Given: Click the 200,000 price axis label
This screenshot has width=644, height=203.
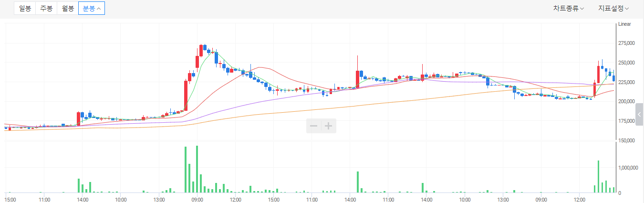Looking at the screenshot, I should pyautogui.click(x=626, y=102).
